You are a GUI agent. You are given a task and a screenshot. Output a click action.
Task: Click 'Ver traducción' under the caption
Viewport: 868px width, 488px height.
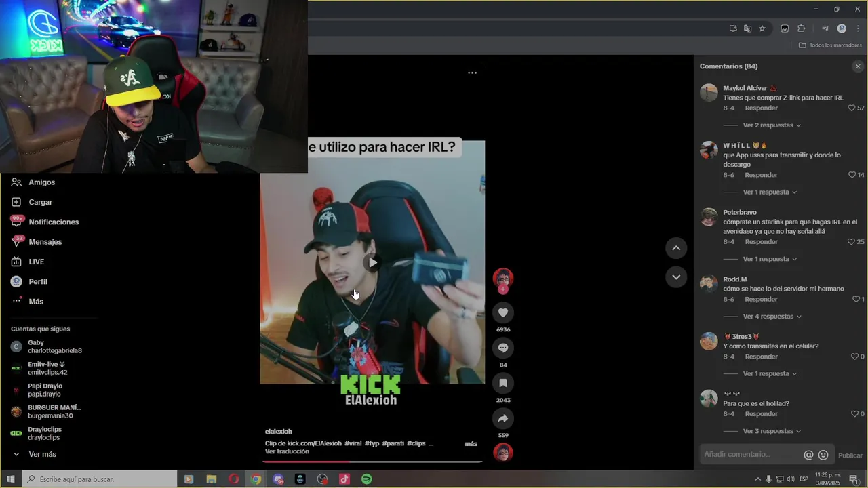point(287,451)
